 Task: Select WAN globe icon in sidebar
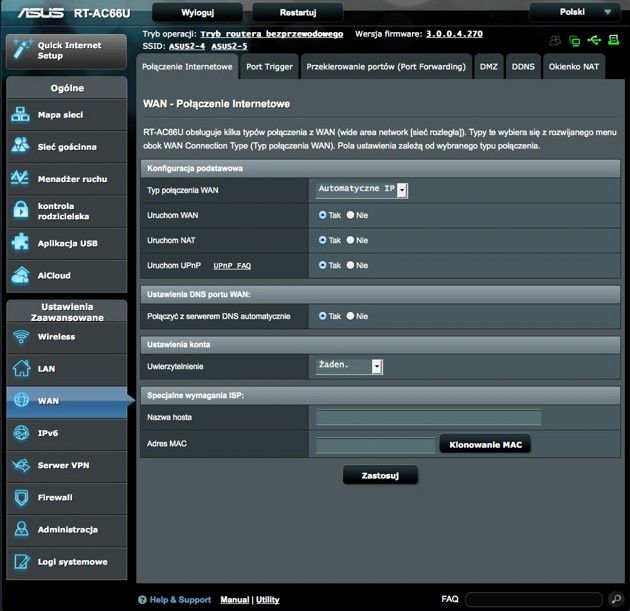point(21,400)
